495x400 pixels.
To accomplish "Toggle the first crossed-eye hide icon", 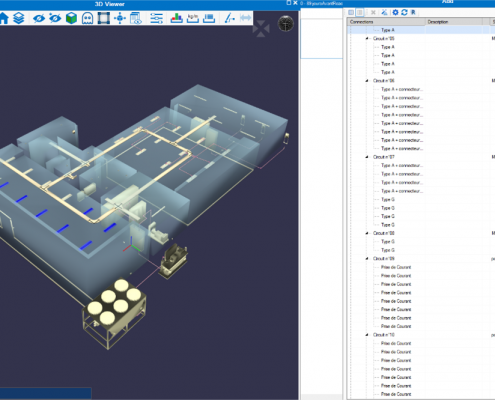I will pyautogui.click(x=39, y=18).
